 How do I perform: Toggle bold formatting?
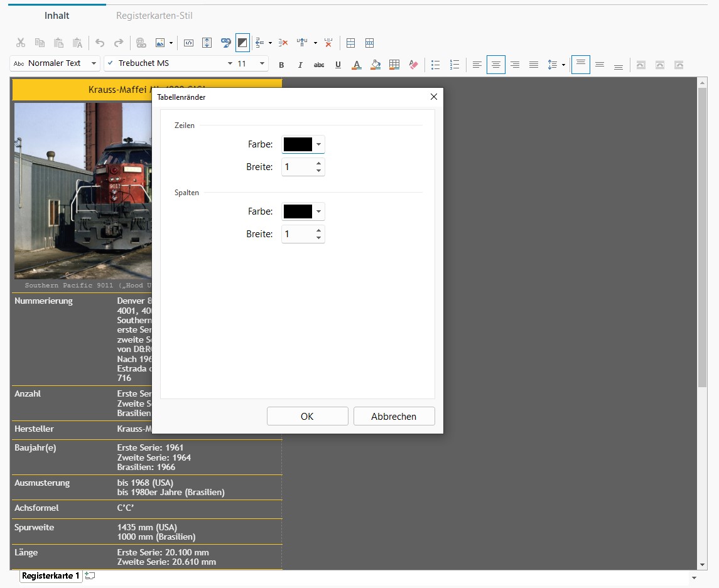point(281,64)
